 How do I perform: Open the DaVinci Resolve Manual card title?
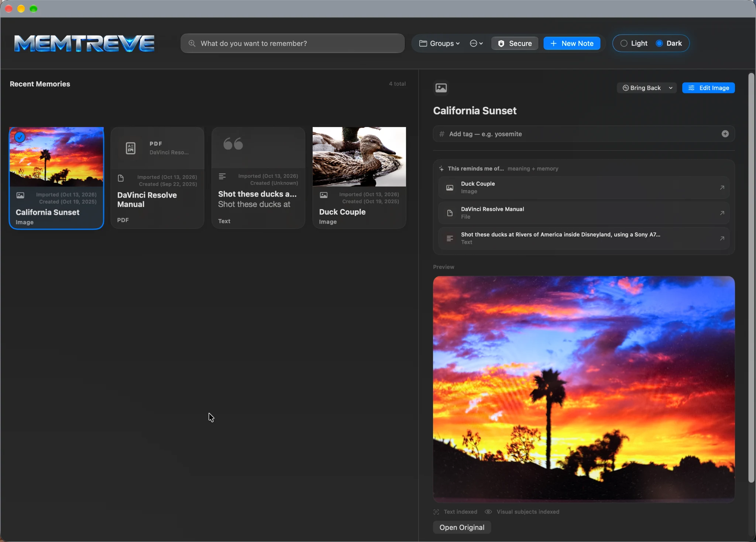[x=147, y=200]
